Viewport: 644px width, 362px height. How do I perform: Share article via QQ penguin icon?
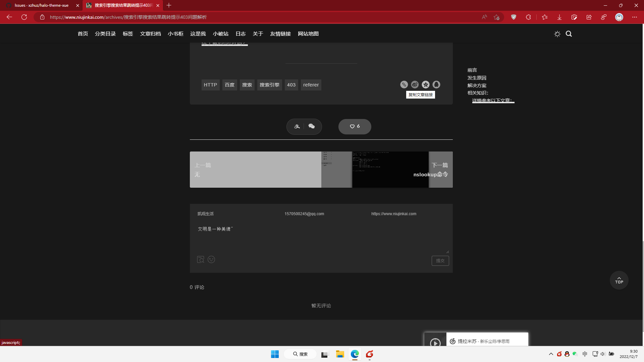436,85
